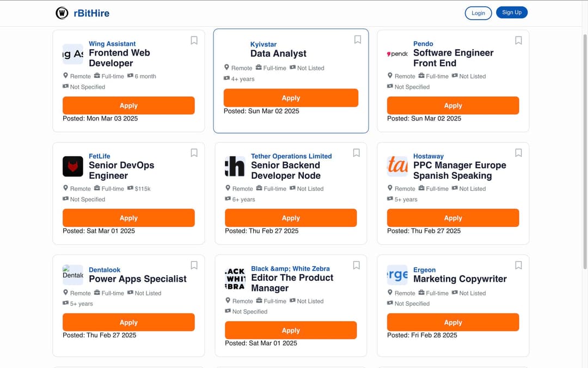
Task: Bookmark the Kyivstar Data Analyst job
Action: click(x=358, y=39)
